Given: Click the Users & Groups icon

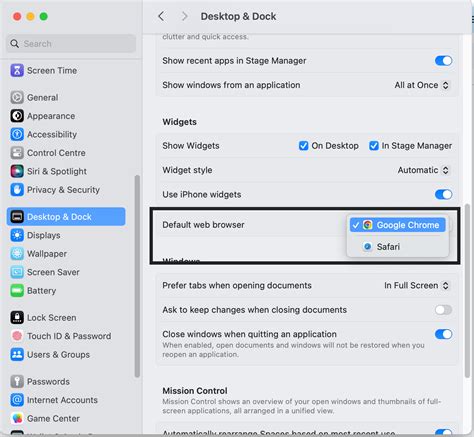Looking at the screenshot, I should [17, 354].
